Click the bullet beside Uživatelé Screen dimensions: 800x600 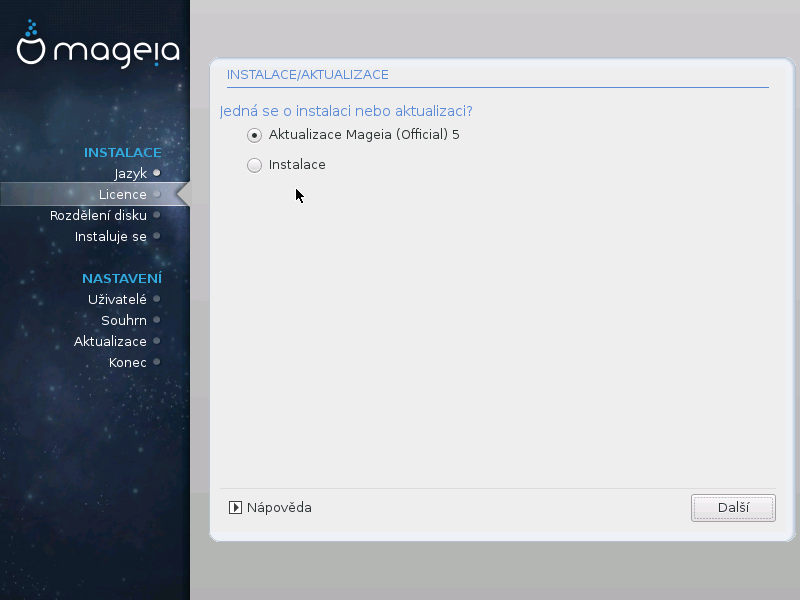coord(157,298)
